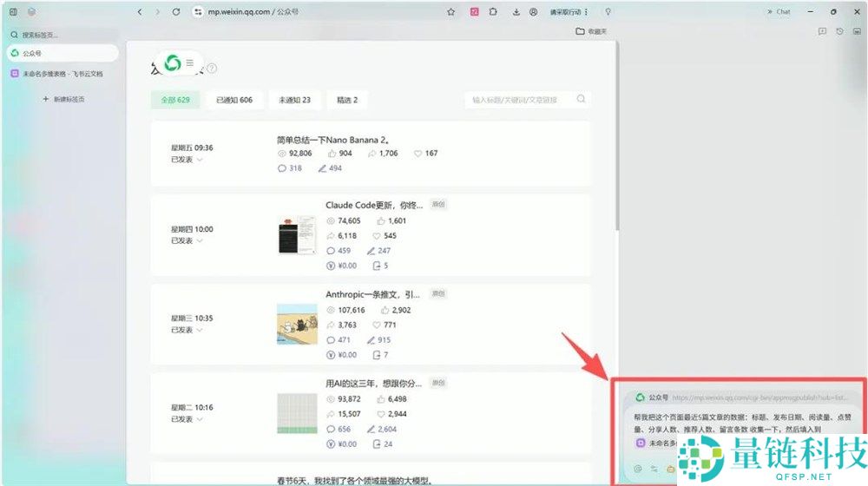Add a new tab with 新建标签页
This screenshot has width=868, height=486.
(x=63, y=99)
